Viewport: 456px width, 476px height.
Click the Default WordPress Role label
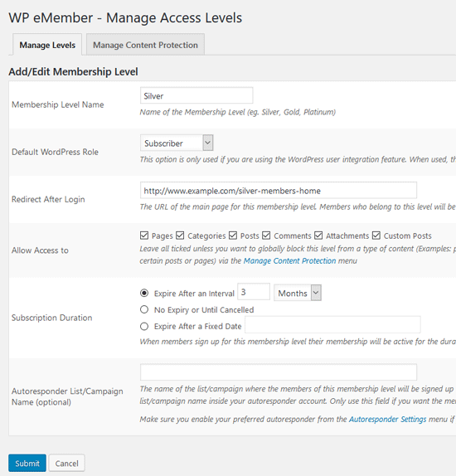55,152
